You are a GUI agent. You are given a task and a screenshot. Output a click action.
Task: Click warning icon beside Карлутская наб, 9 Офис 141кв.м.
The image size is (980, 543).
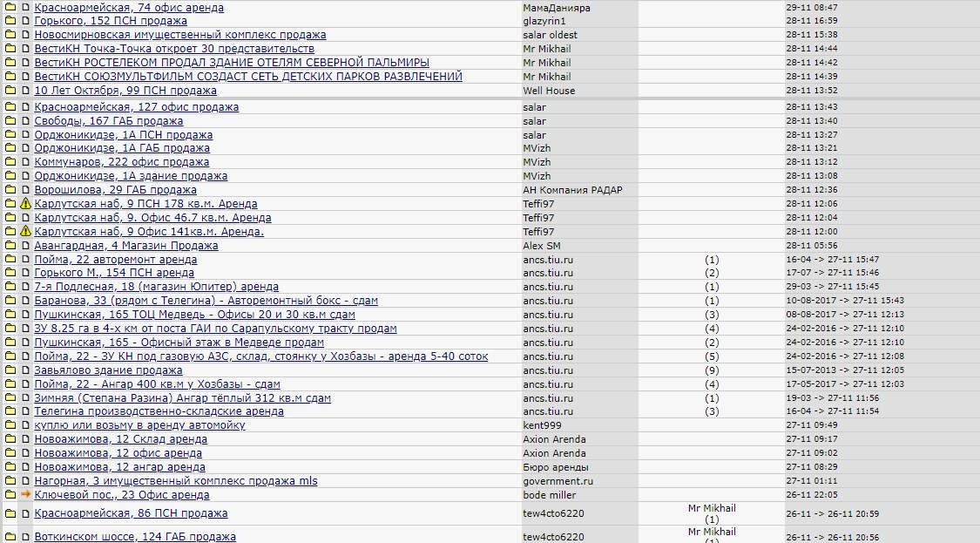tap(25, 231)
